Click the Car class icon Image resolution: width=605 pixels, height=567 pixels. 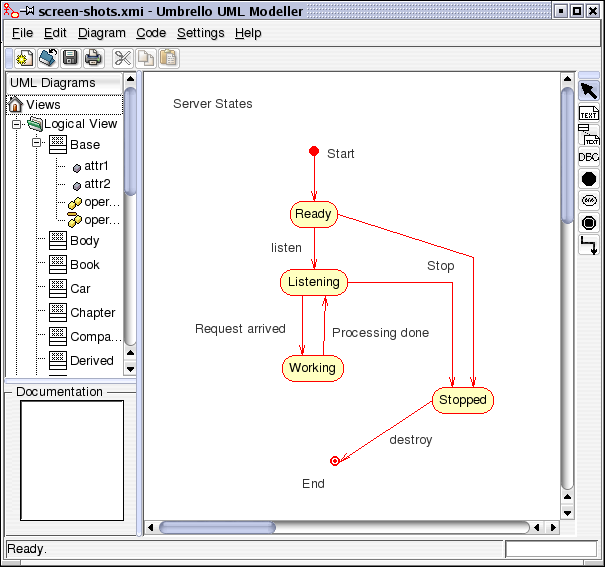click(x=58, y=289)
